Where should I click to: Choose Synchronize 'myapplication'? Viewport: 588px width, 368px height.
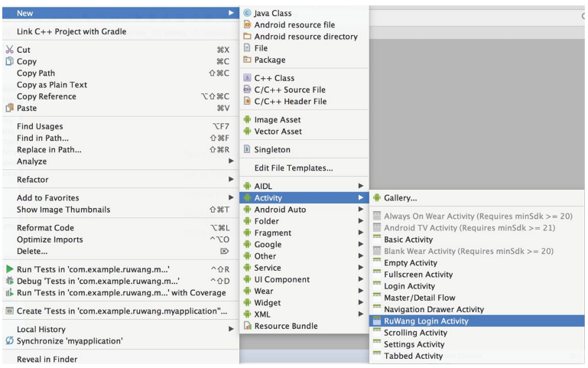coord(70,340)
